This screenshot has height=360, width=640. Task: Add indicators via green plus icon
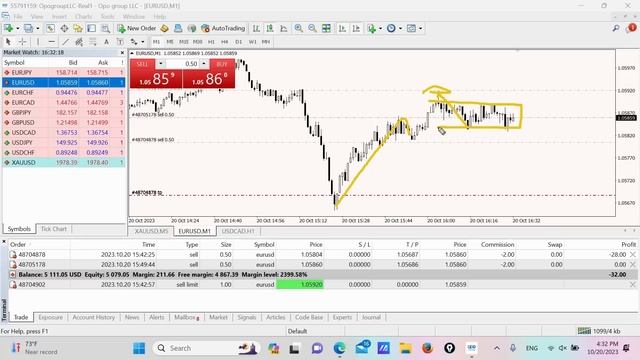371,28
